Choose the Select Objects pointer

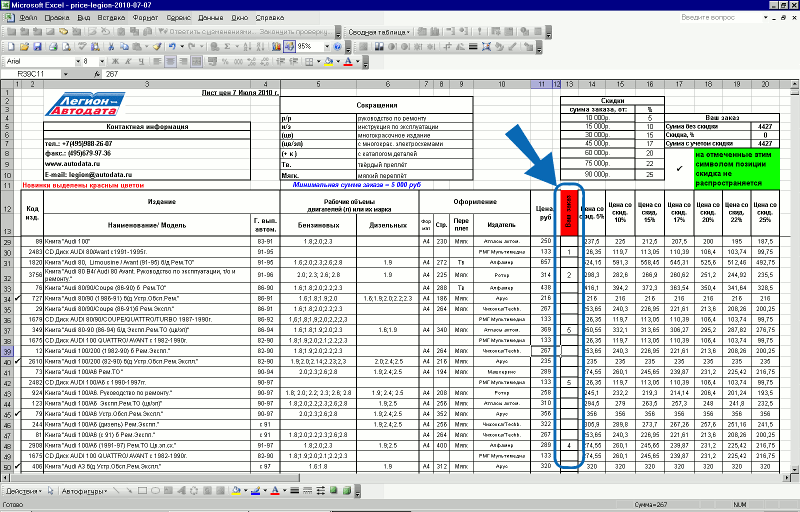pyautogui.click(x=51, y=491)
